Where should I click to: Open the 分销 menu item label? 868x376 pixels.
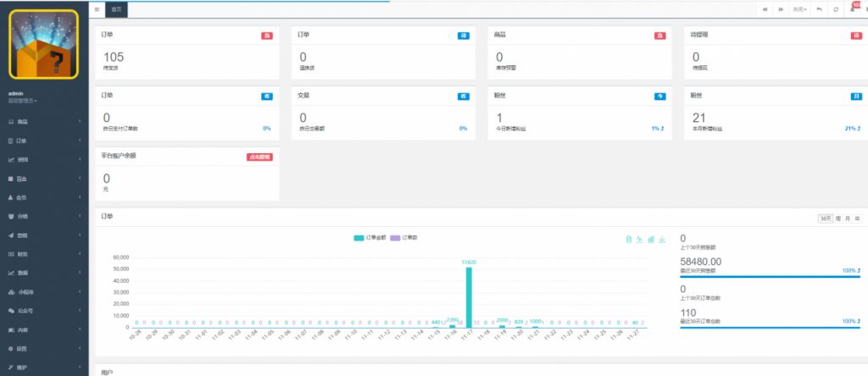[x=22, y=217]
